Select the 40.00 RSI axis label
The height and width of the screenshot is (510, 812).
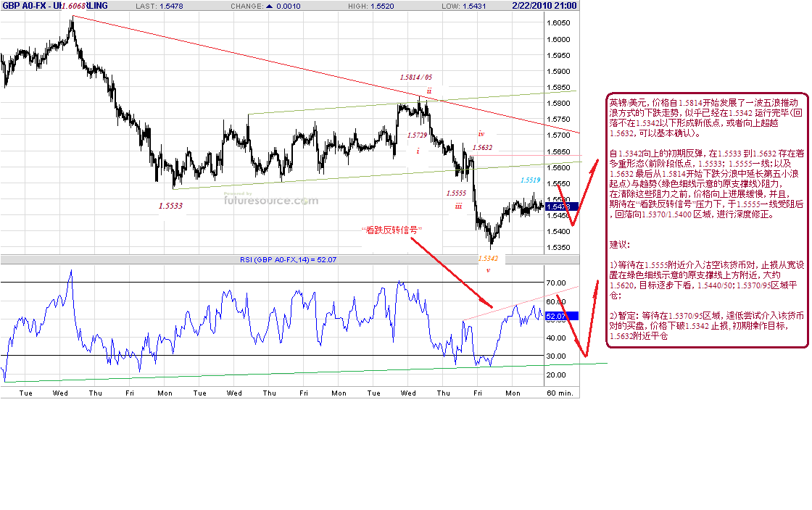point(555,338)
